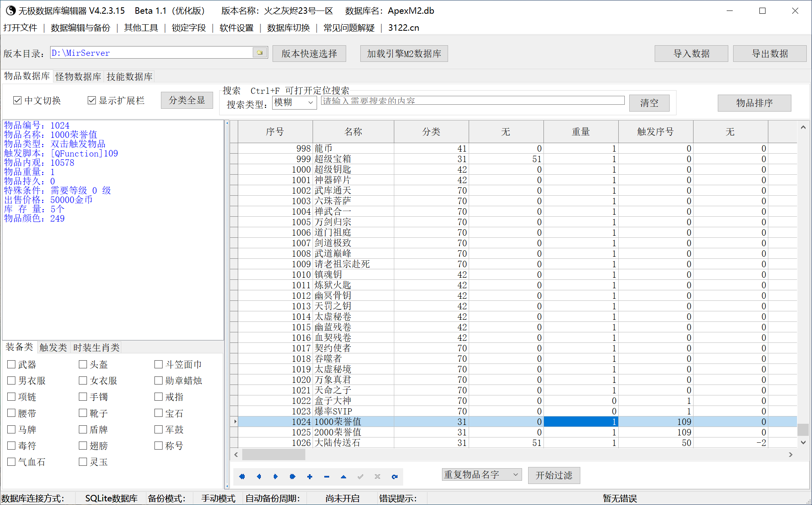812x505 pixels.
Task: Open the 常见问题解疑 menu
Action: (x=349, y=28)
